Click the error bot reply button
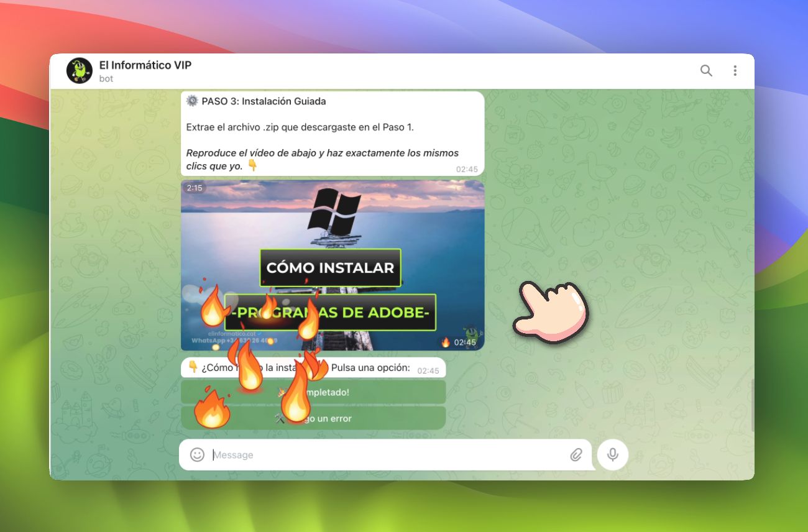The width and height of the screenshot is (808, 532). 313,418
